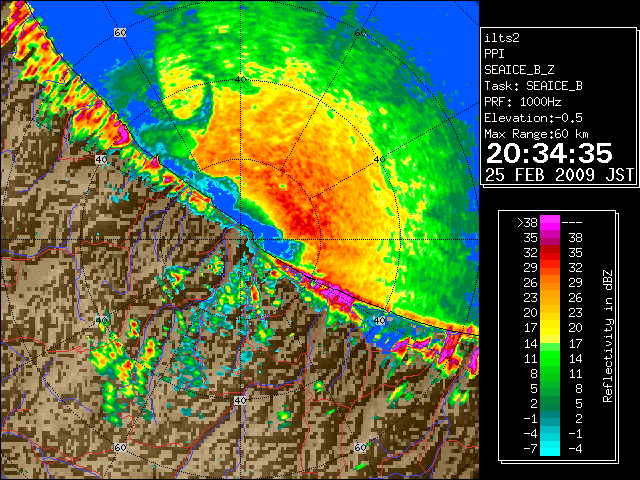The width and height of the screenshot is (640, 480).
Task: Select the date '25 FEB 2009 JST'
Action: (x=559, y=175)
